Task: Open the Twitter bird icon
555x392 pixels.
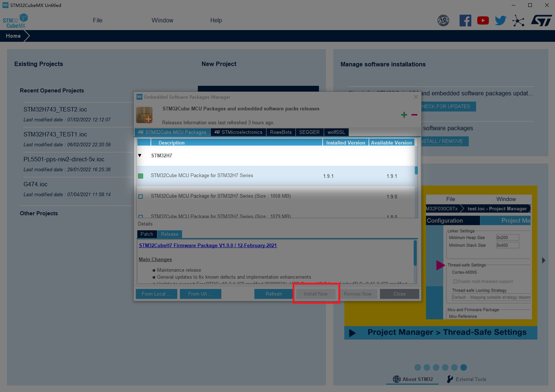Action: [x=500, y=21]
